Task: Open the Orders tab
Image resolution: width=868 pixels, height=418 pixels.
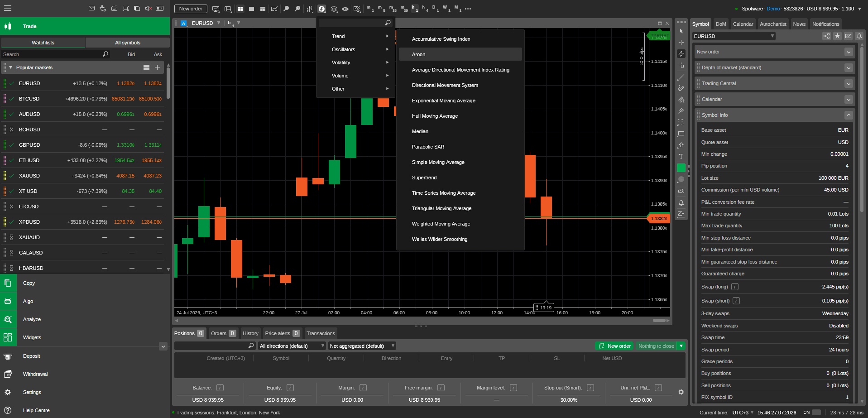Action: point(223,333)
